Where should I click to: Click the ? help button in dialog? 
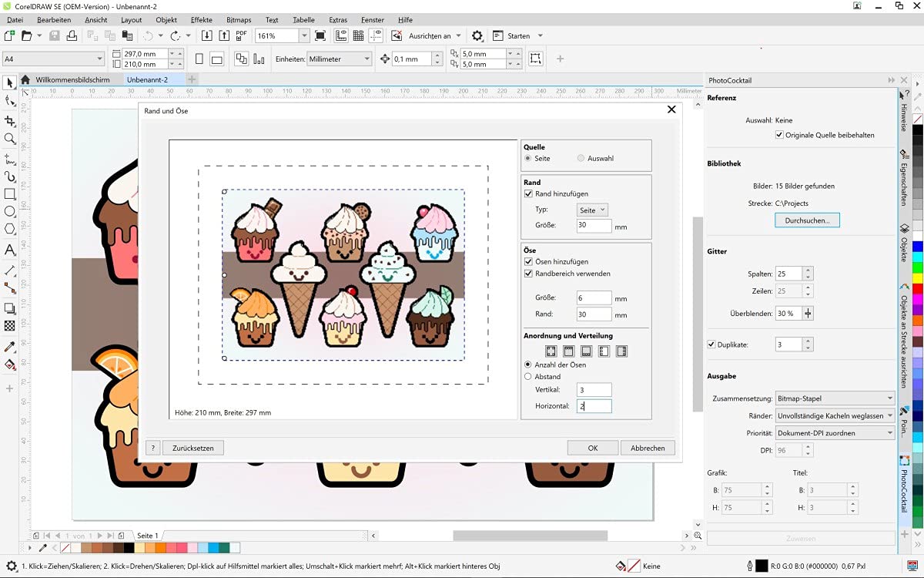click(x=152, y=448)
